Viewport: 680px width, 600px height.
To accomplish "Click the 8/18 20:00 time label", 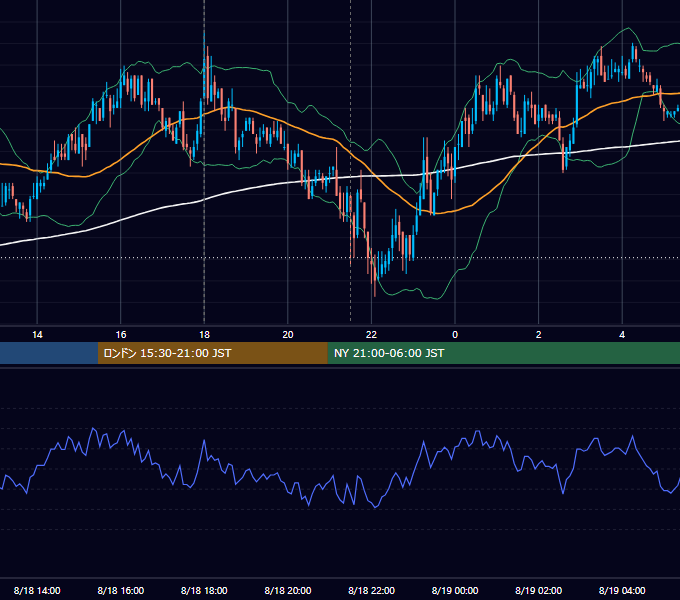I will pos(288,590).
